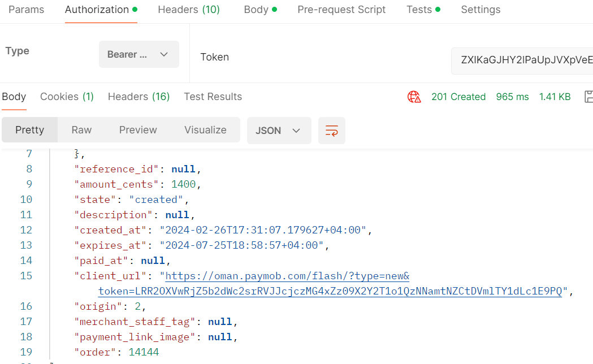The image size is (593, 364).
Task: Open the request Body tab
Action: [256, 10]
